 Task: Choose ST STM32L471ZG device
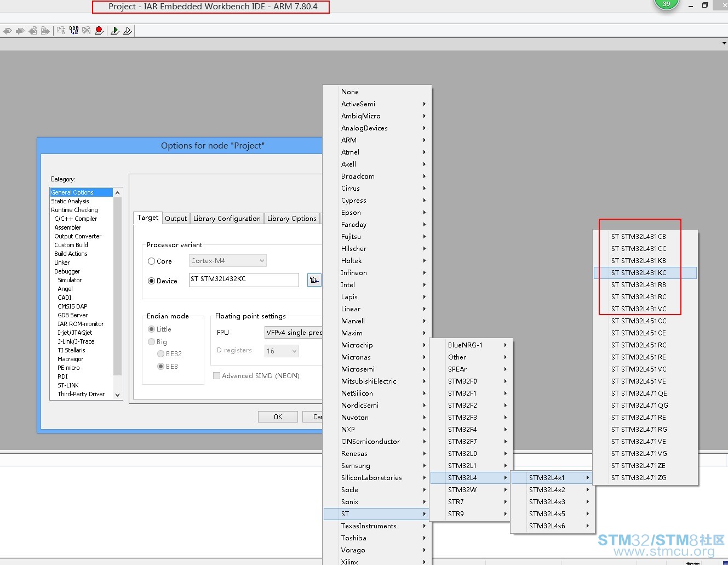pyautogui.click(x=645, y=478)
